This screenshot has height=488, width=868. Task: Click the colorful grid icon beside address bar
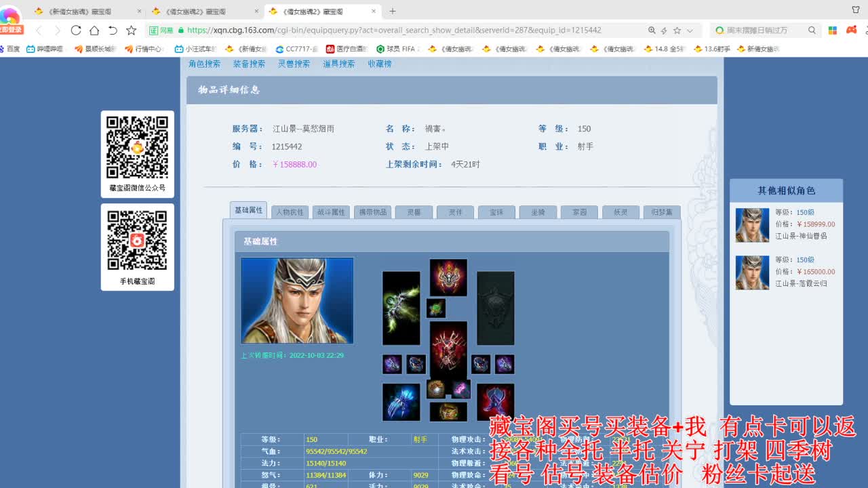832,30
